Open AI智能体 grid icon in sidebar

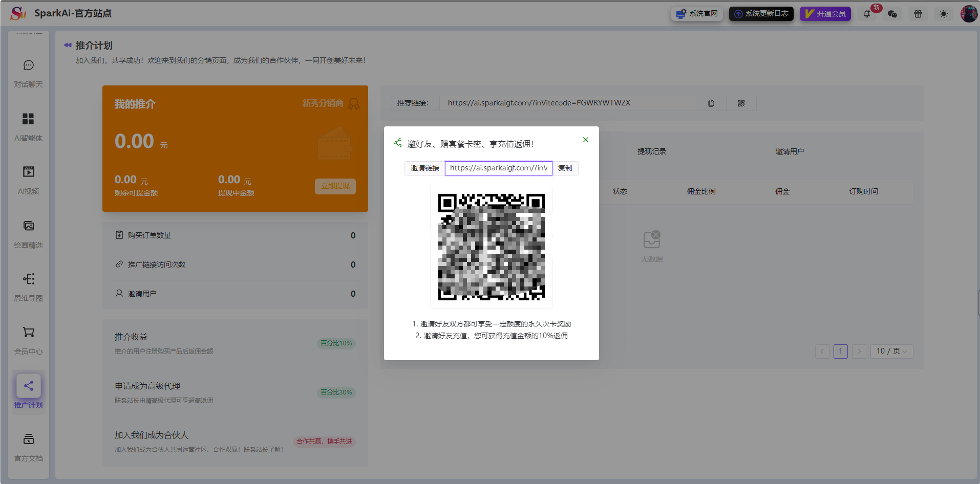(x=28, y=119)
